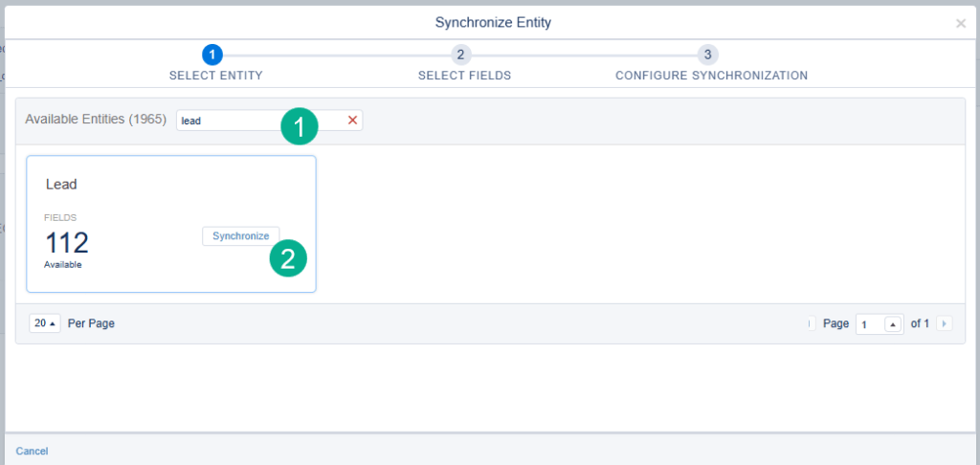Close the Synchronize Entity dialog
This screenshot has width=980, height=465.
click(x=960, y=23)
